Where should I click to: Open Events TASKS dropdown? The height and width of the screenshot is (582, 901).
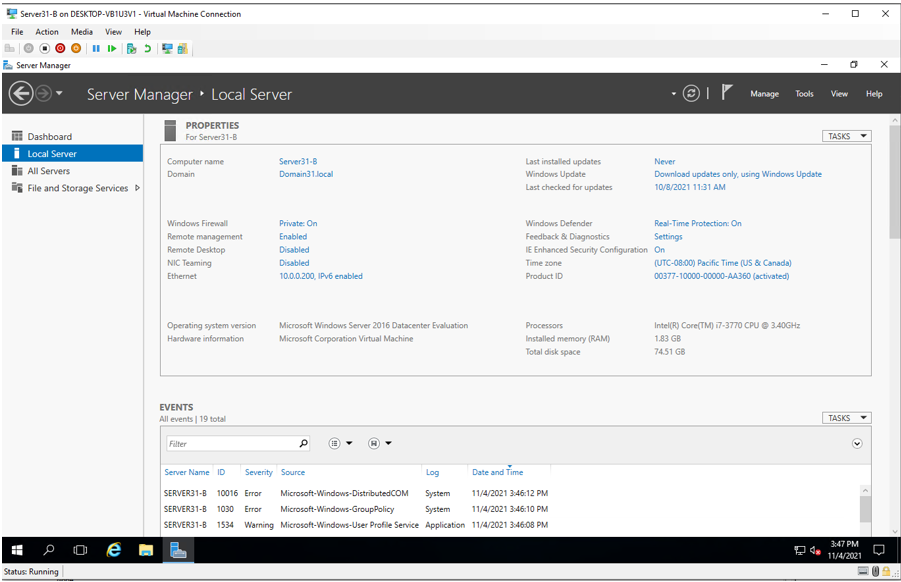click(x=846, y=418)
